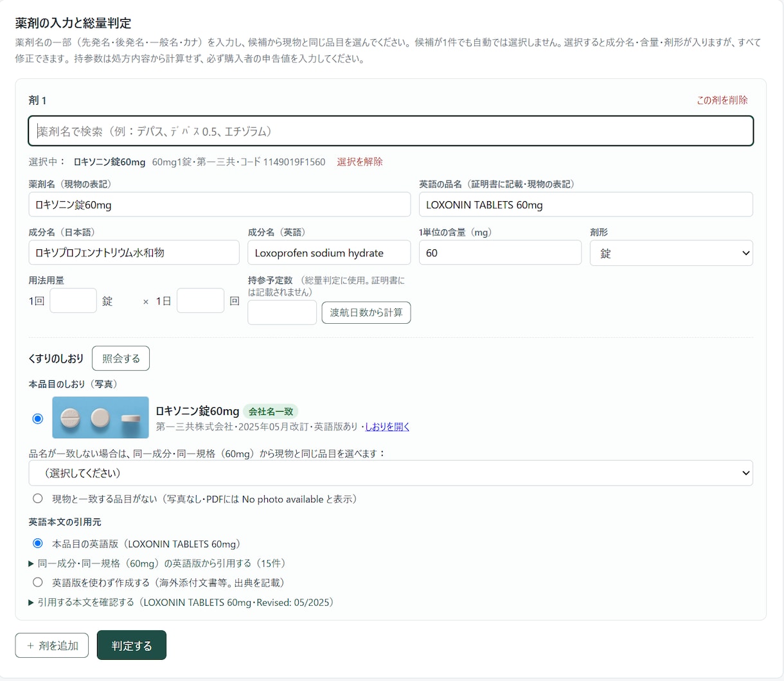This screenshot has height=681, width=784.
Task: Click 渡航日数から計算 button
Action: tap(366, 313)
